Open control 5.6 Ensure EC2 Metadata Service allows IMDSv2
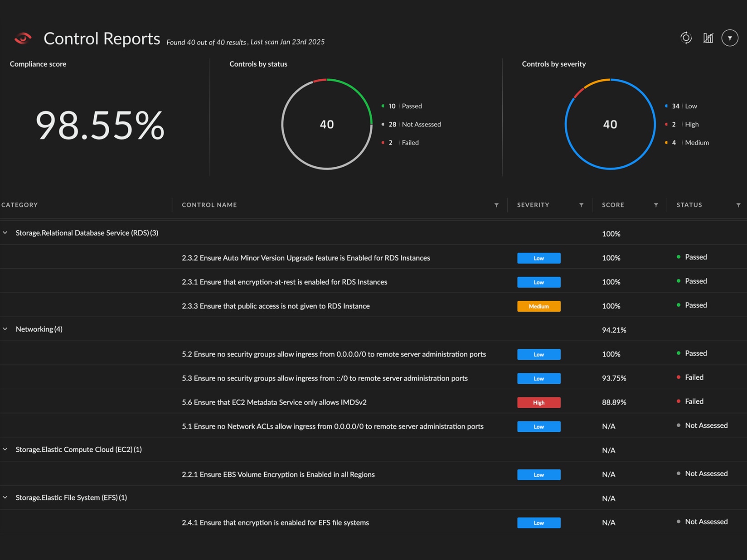The height and width of the screenshot is (560, 747). pyautogui.click(x=274, y=402)
